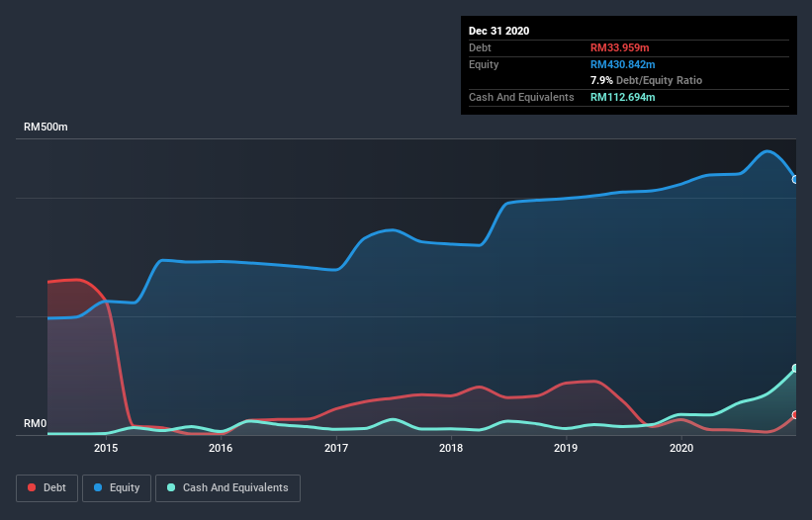Toggle Cash And Equivalents legend button
812x520 pixels.
pyautogui.click(x=227, y=488)
